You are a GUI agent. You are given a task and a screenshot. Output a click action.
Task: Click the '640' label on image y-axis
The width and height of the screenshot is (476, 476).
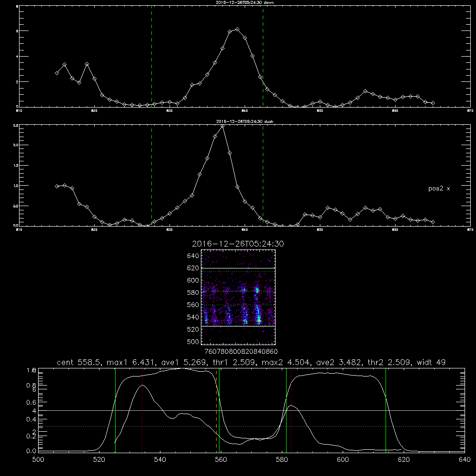193,256
